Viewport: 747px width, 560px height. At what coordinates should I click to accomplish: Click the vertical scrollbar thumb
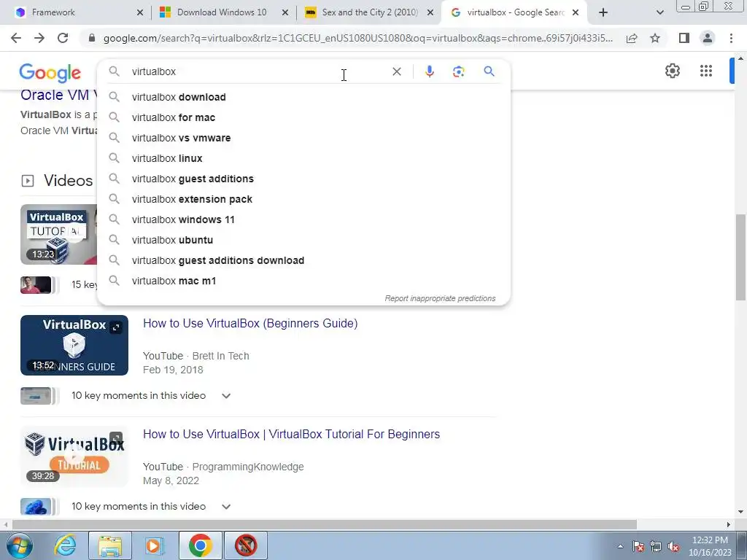(740, 257)
